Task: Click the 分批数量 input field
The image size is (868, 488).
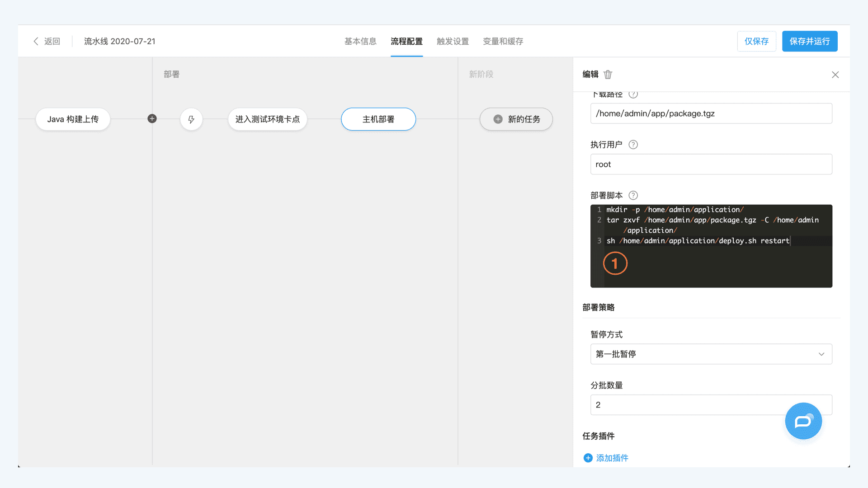Action: click(687, 405)
